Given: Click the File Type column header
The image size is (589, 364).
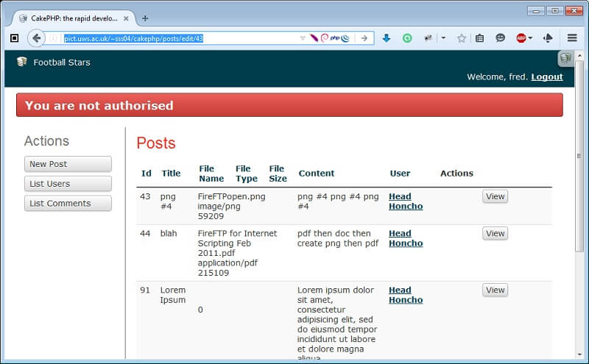Looking at the screenshot, I should (x=247, y=174).
